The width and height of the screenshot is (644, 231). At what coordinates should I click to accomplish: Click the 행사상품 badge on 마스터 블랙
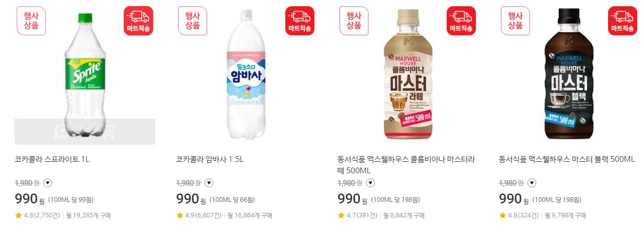(x=515, y=21)
